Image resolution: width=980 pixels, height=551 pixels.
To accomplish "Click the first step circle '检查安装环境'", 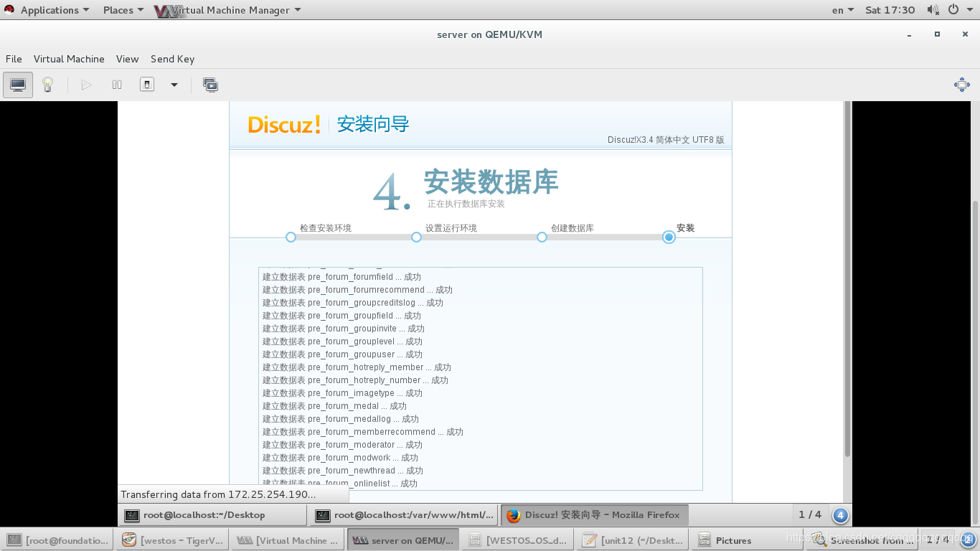I will click(291, 237).
